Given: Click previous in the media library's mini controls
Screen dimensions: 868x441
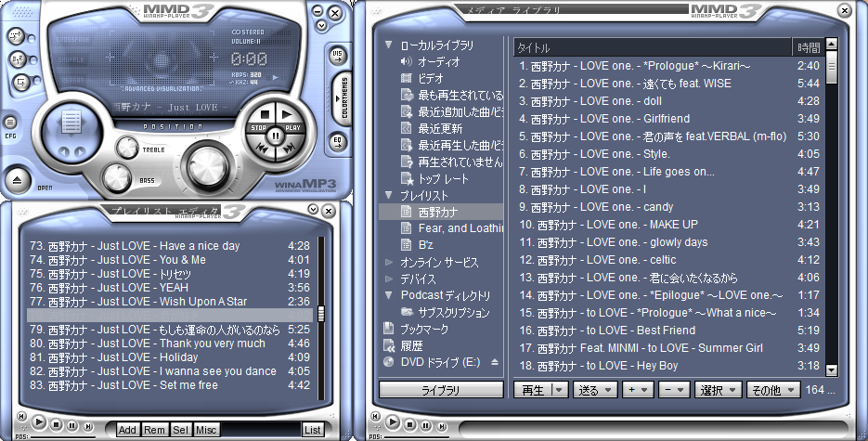Looking at the screenshot, I should pyautogui.click(x=375, y=416).
